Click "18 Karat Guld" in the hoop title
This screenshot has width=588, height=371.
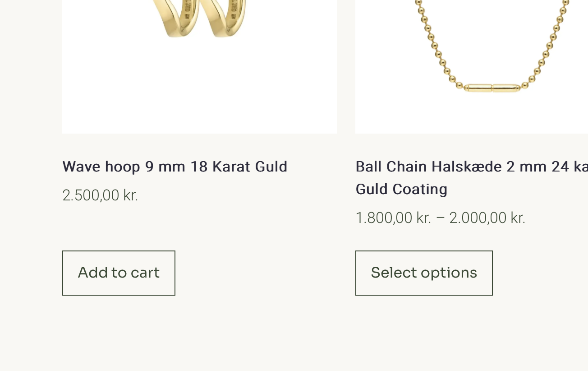(x=239, y=167)
